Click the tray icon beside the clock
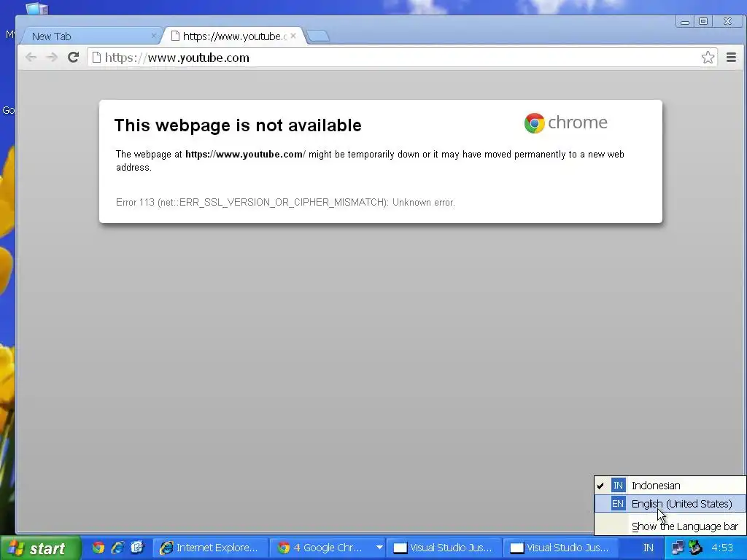 (x=696, y=548)
